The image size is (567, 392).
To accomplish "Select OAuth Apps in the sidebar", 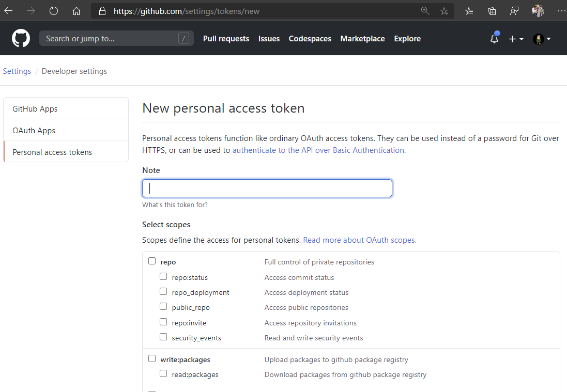I will [x=34, y=131].
